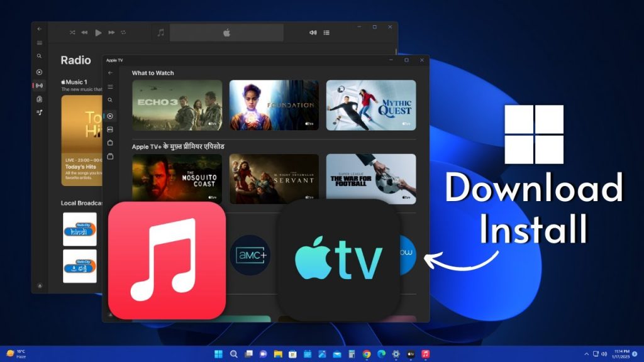The image size is (644, 362).
Task: Open The Mosquito Coast show tile
Action: click(177, 179)
